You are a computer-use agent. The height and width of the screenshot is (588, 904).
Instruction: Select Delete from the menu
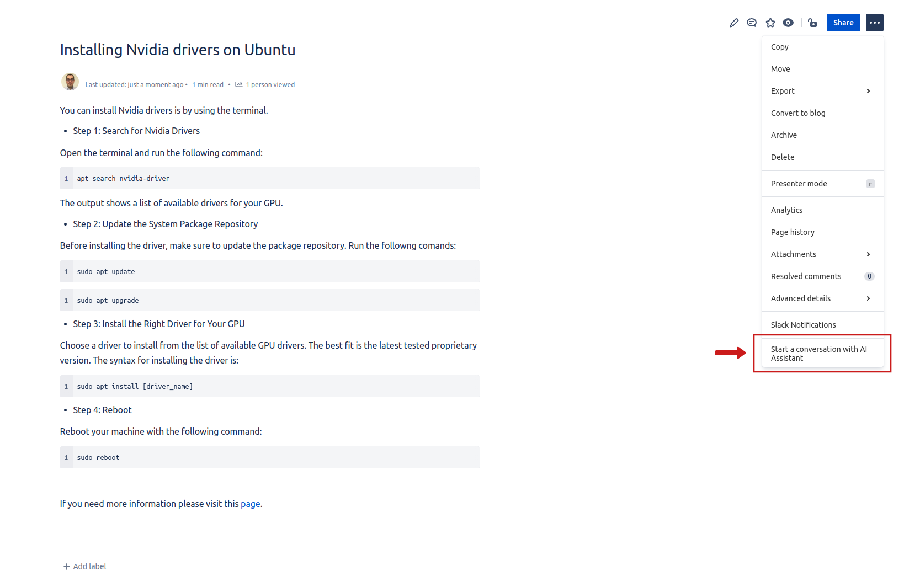pos(783,157)
